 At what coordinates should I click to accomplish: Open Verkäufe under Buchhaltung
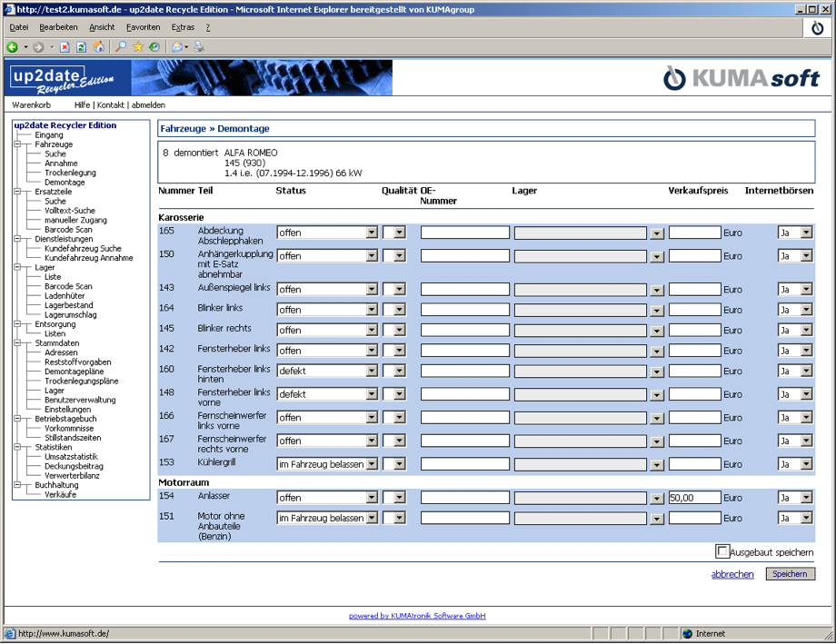[x=60, y=494]
